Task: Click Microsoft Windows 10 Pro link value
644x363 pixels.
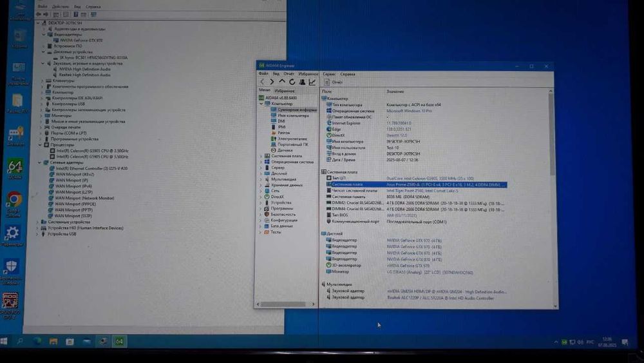Action: coord(409,111)
